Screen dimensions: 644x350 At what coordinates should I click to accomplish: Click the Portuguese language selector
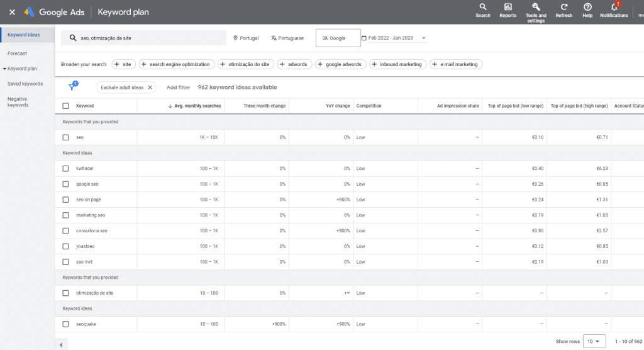click(x=287, y=38)
